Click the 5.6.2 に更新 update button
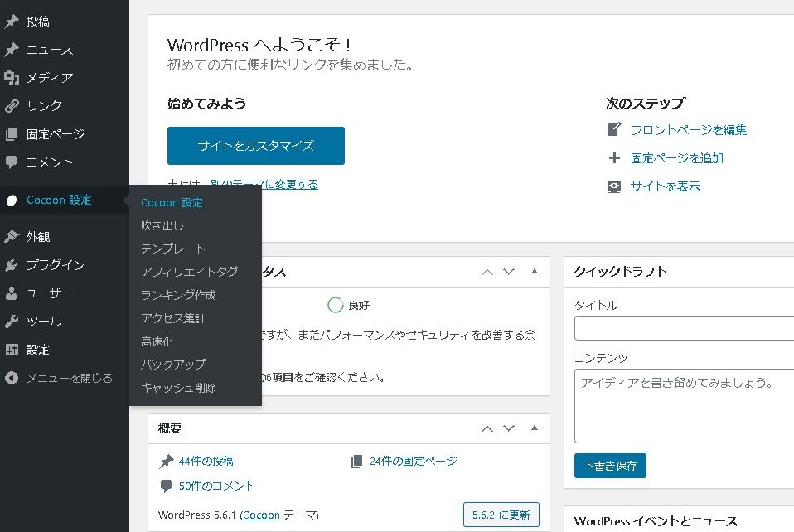The height and width of the screenshot is (532, 794). point(501,515)
